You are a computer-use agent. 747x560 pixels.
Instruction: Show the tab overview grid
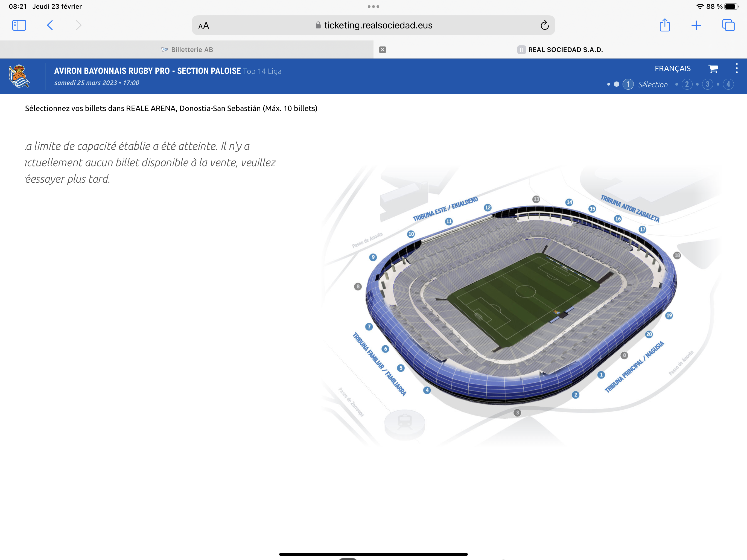click(x=728, y=25)
